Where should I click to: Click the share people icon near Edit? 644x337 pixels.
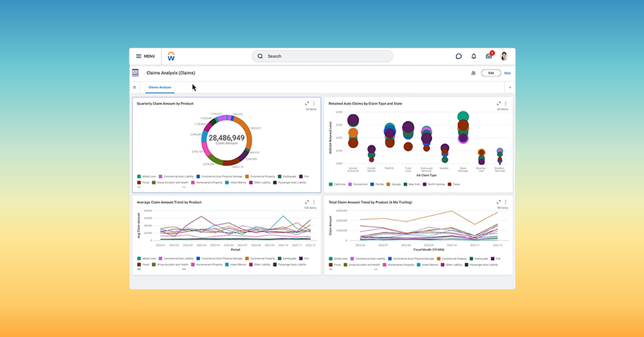pos(473,73)
